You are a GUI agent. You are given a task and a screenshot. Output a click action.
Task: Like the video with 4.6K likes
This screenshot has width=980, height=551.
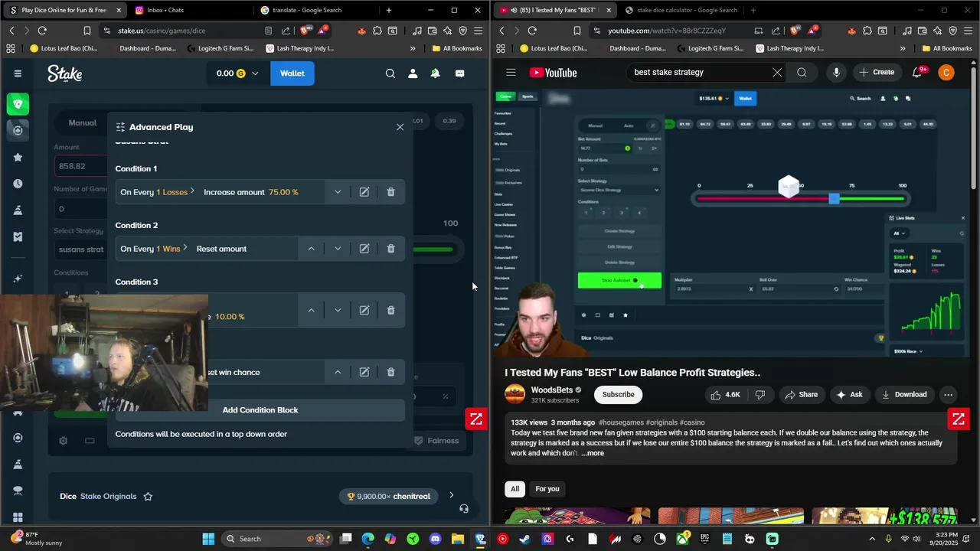click(x=725, y=395)
